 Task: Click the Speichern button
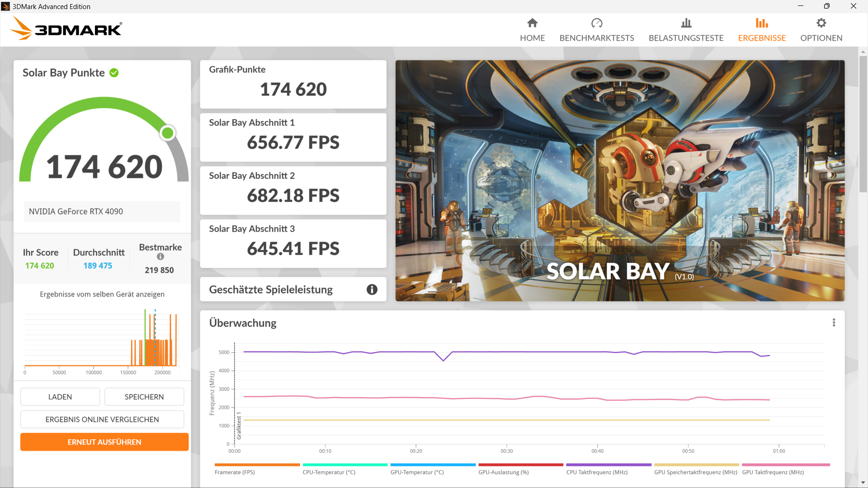144,397
